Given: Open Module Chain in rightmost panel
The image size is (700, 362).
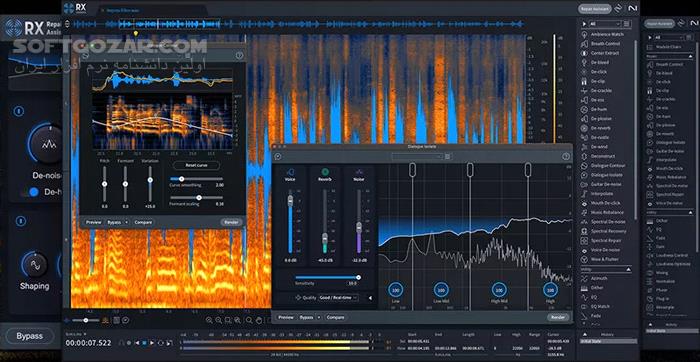Looking at the screenshot, I should [665, 47].
